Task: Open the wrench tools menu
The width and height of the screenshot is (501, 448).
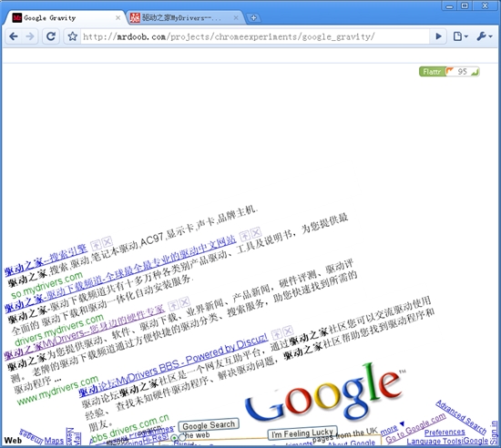Action: [485, 36]
